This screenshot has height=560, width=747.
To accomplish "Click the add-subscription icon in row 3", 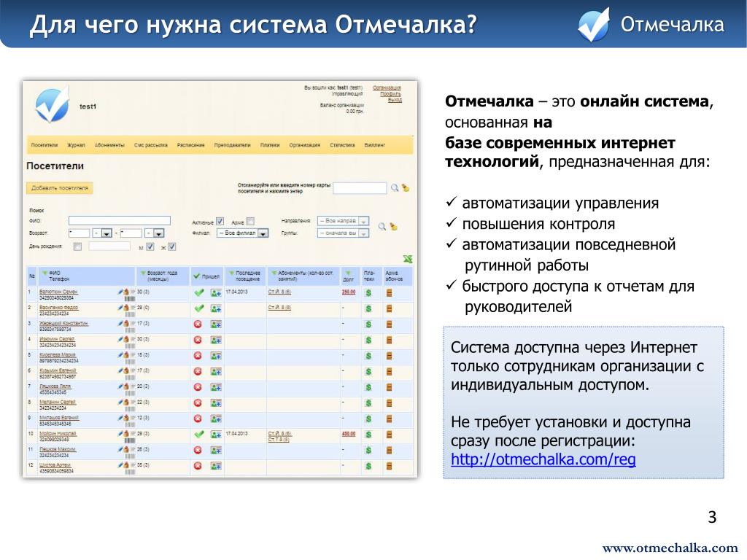I will click(216, 324).
